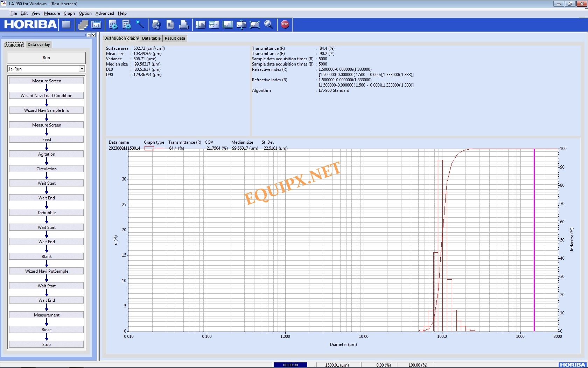Click the report export document icon
The image size is (588, 368).
tap(156, 25)
